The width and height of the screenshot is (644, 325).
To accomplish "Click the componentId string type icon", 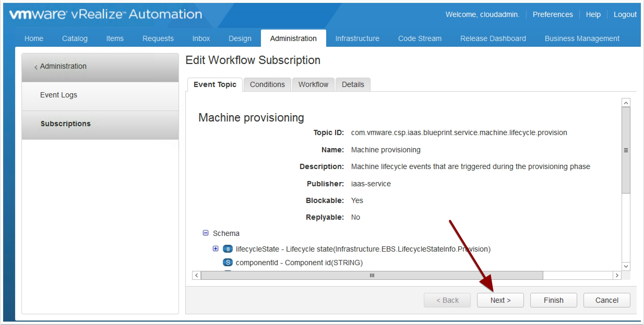I will (228, 262).
